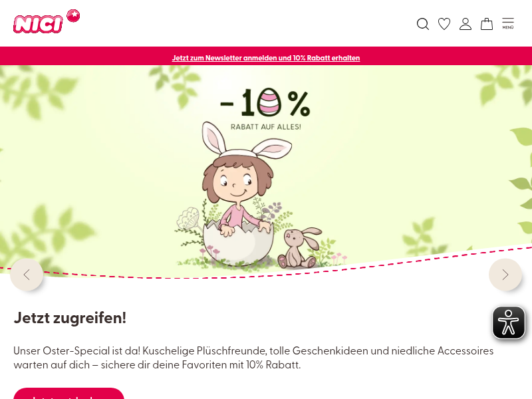Click the 'Jetzt zugreifen!' heading
Screen dimensions: 532x399
click(x=70, y=318)
